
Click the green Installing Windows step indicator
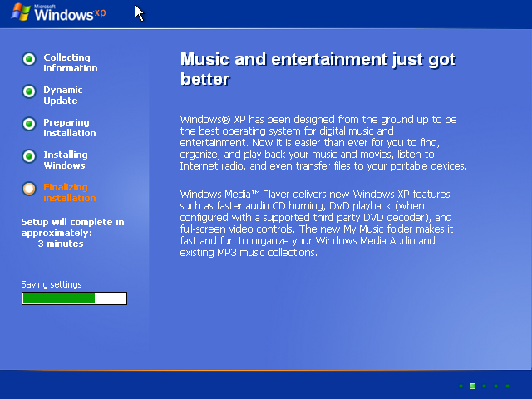point(29,156)
